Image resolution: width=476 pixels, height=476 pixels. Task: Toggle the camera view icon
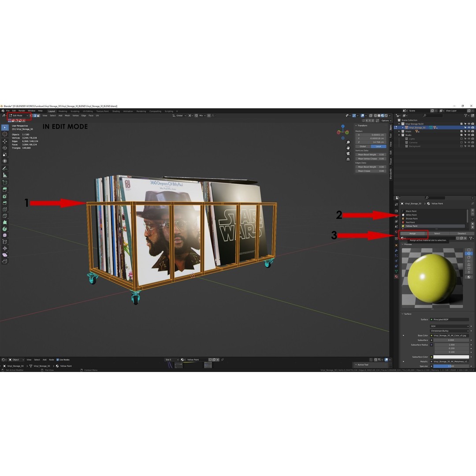(348, 154)
